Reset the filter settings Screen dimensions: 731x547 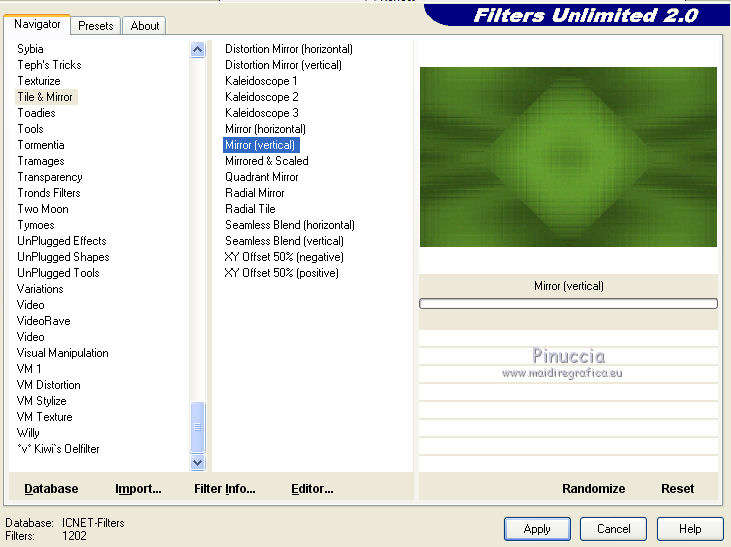[x=677, y=489]
